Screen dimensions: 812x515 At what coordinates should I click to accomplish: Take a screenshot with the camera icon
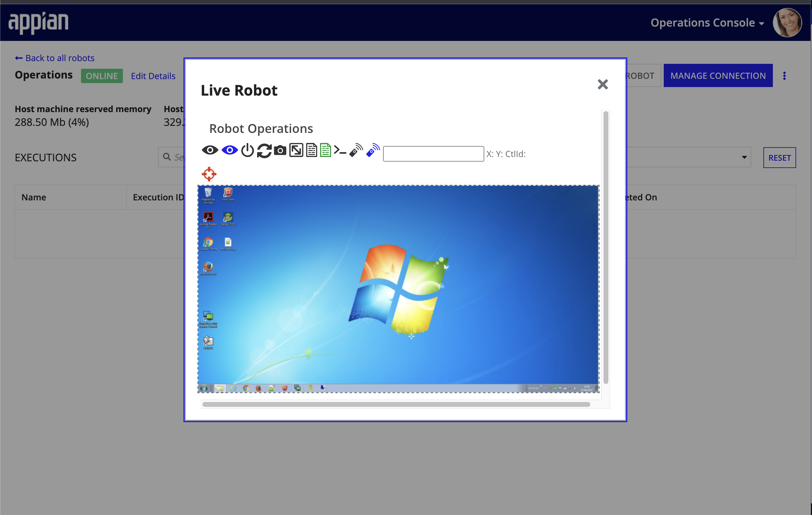point(280,150)
